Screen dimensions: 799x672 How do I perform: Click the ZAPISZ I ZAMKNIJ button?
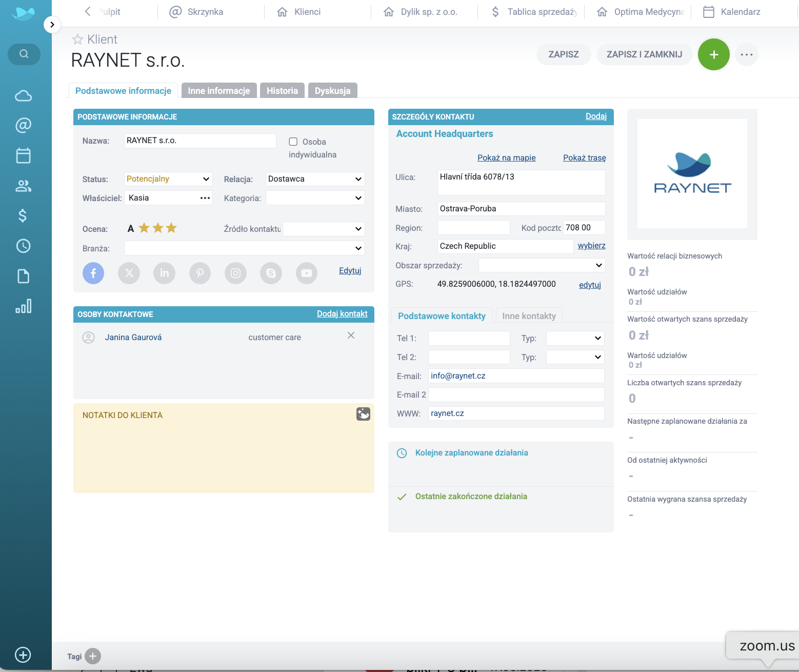click(644, 54)
